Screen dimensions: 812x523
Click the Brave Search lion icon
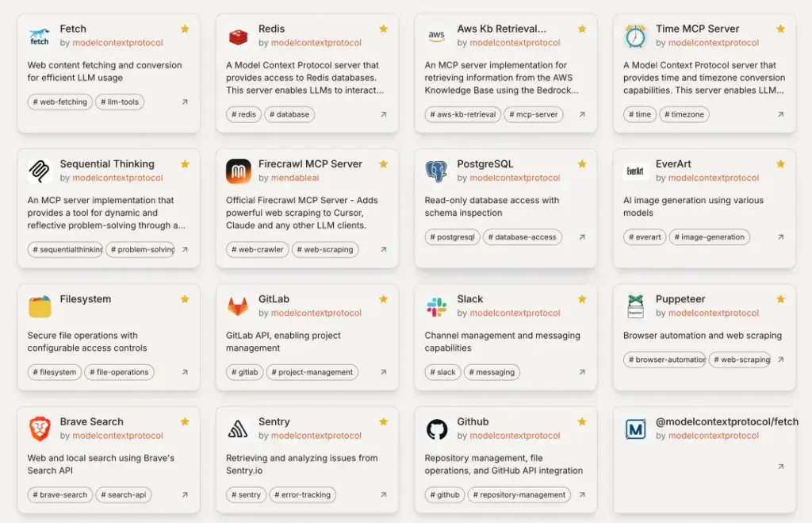[40, 429]
